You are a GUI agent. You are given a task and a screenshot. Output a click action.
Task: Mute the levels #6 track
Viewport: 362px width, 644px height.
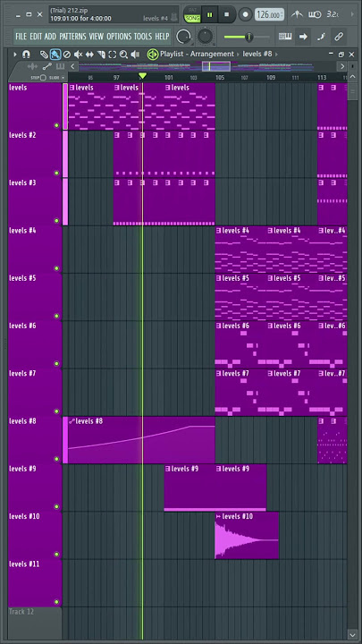click(56, 363)
